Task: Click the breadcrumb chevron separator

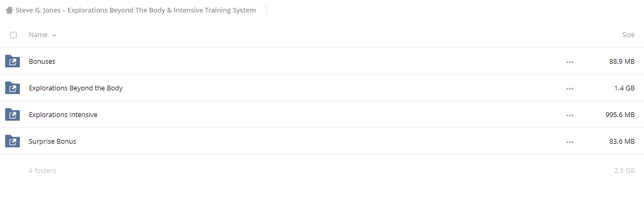Action: coord(266,10)
